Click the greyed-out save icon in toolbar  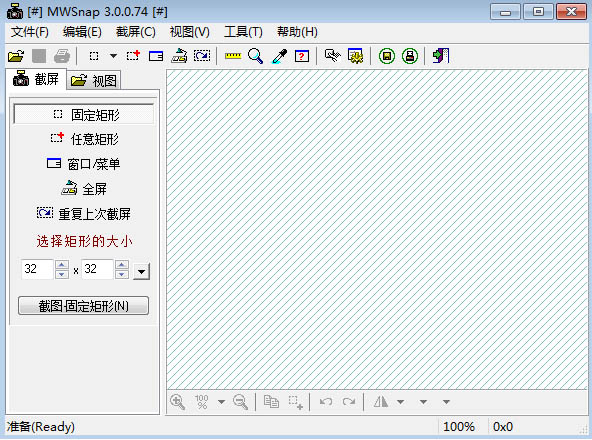pyautogui.click(x=39, y=56)
